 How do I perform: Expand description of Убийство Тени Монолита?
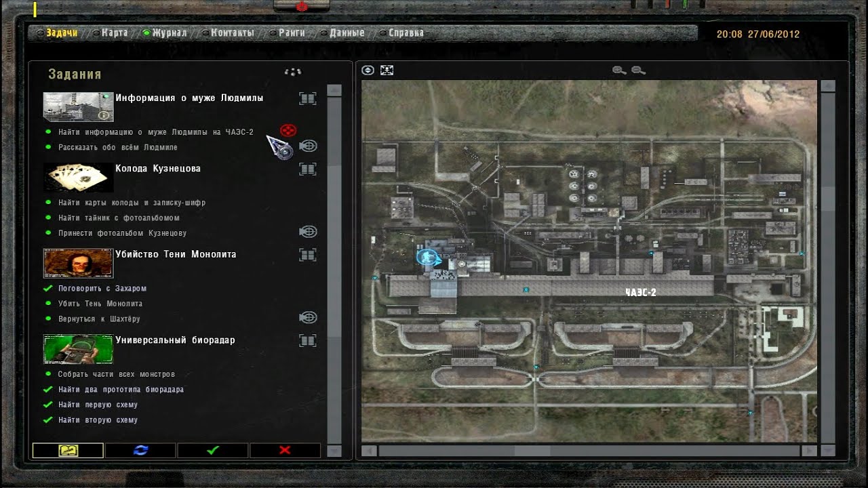pyautogui.click(x=308, y=255)
